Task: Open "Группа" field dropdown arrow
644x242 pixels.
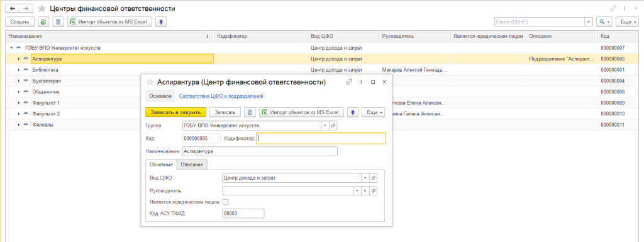Action: (325, 125)
